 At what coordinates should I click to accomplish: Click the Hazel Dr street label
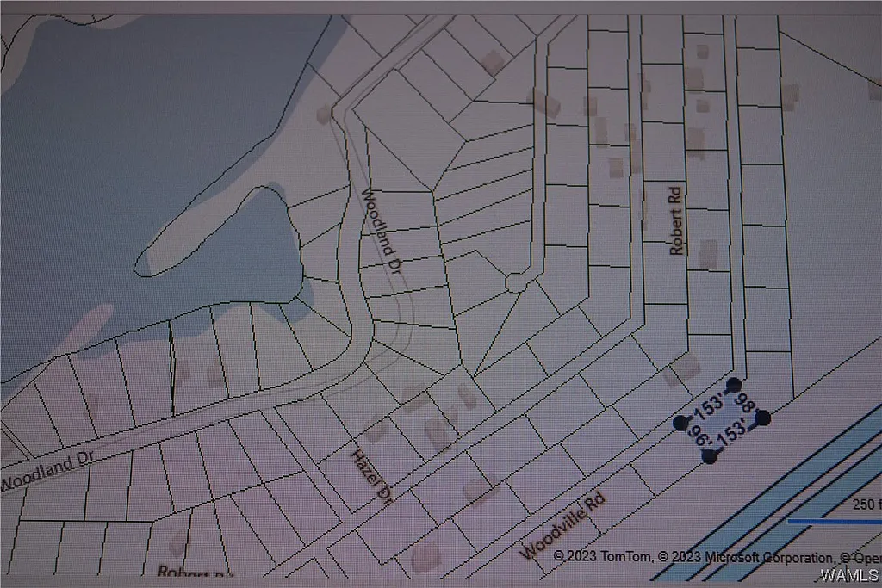click(372, 476)
